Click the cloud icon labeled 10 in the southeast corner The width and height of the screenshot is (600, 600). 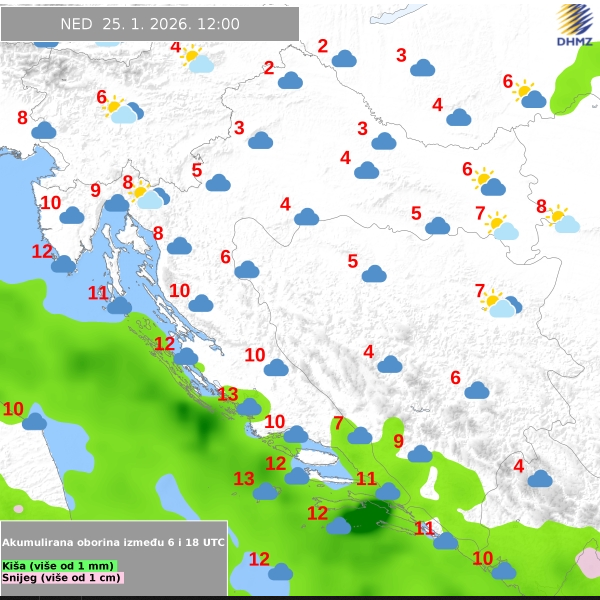[503, 570]
